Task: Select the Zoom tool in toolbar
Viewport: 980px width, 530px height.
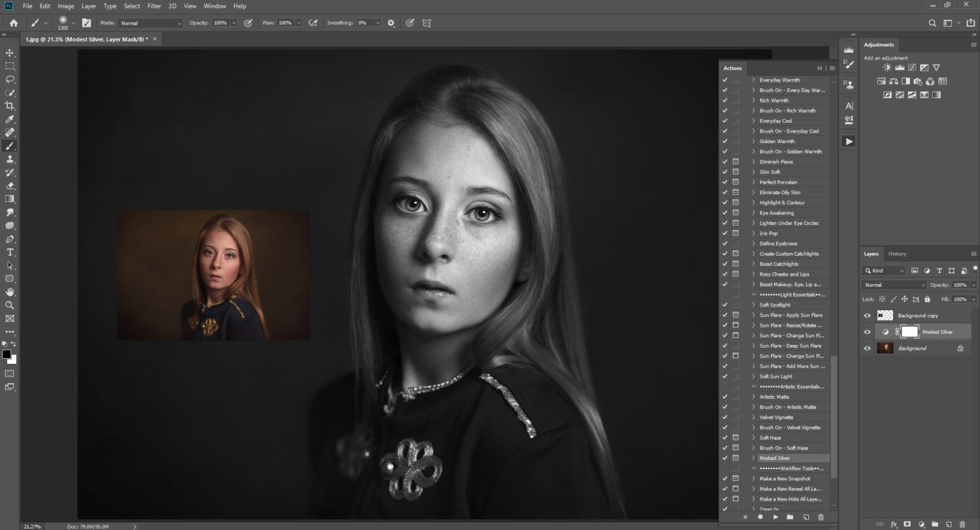Action: coord(10,305)
